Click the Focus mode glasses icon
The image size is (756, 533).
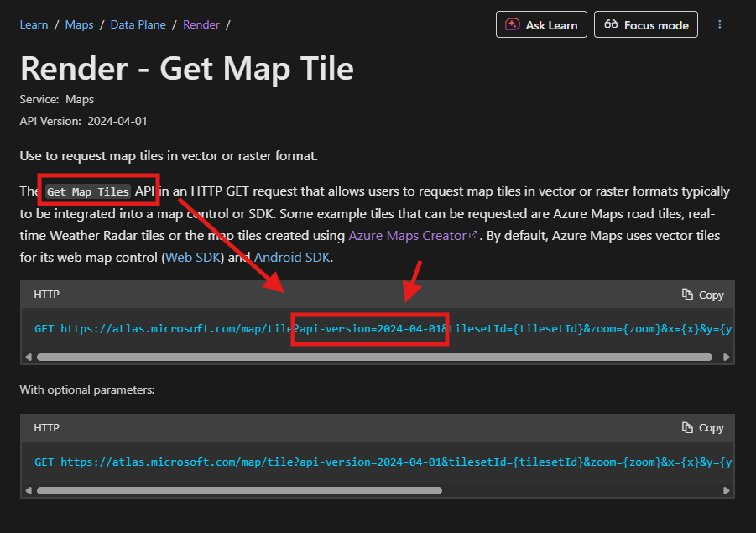(x=611, y=24)
